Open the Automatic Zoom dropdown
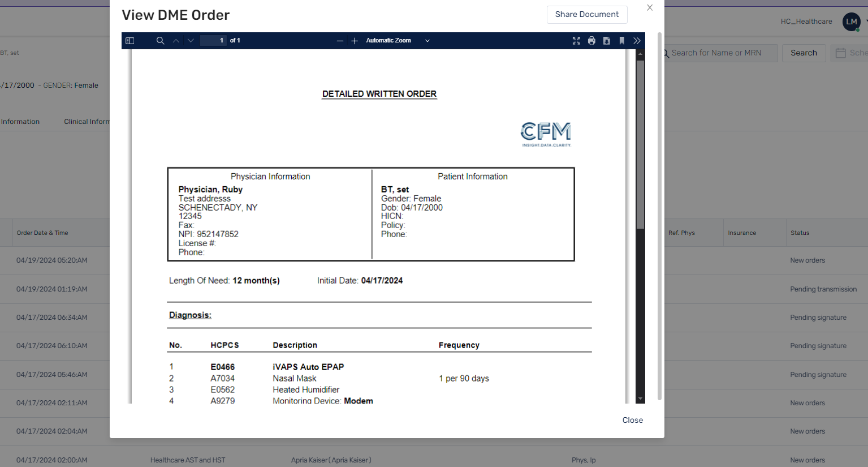Screen dimensions: 868x467 click(x=398, y=41)
